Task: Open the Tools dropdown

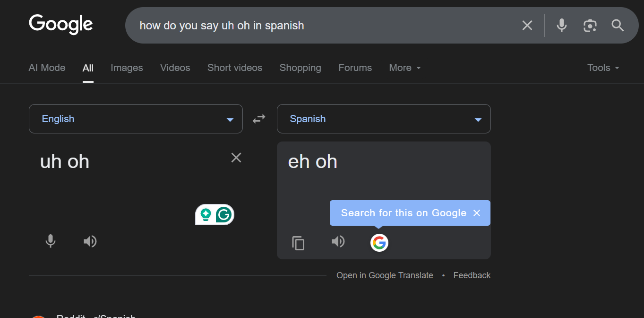Action: [603, 68]
